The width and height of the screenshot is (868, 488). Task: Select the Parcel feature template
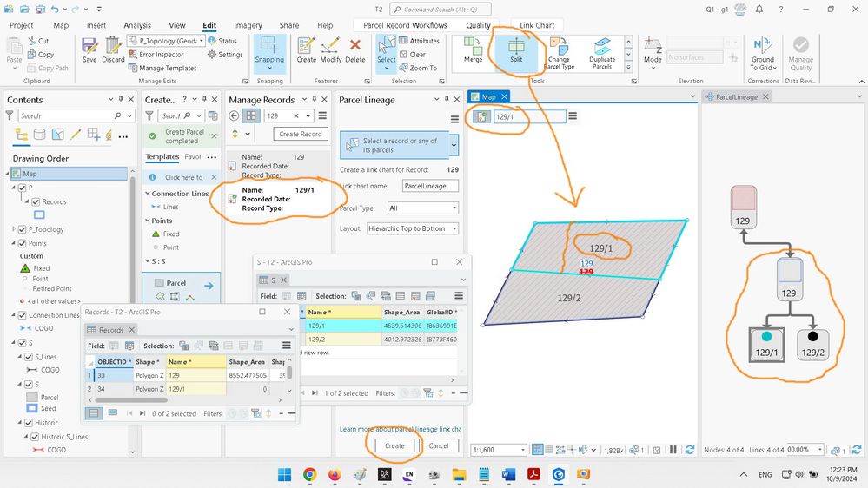(x=181, y=283)
